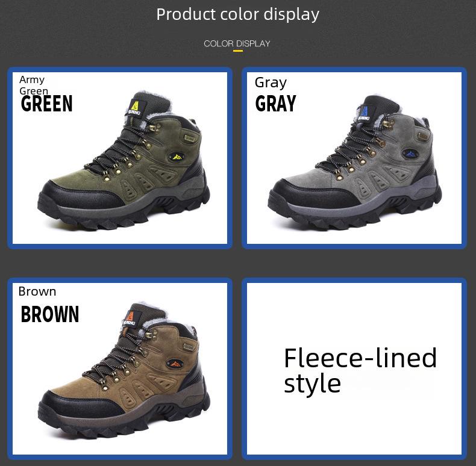Click the "Army Green" caption text
The image size is (476, 466).
pyautogui.click(x=33, y=85)
